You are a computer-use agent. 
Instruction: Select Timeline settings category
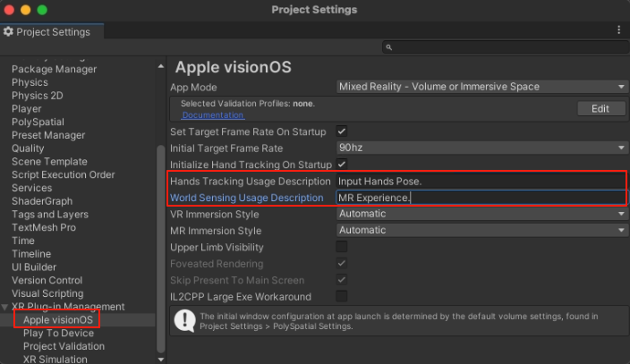pyautogui.click(x=31, y=254)
